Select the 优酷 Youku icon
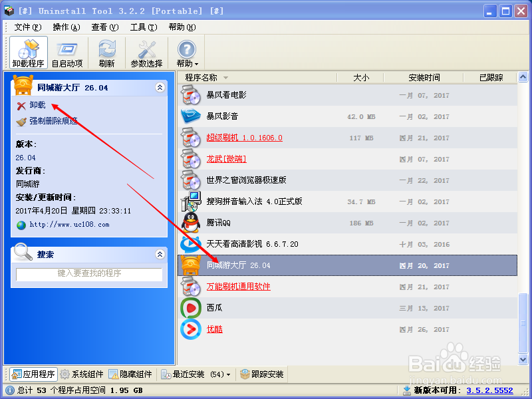The width and height of the screenshot is (532, 399). coord(191,329)
